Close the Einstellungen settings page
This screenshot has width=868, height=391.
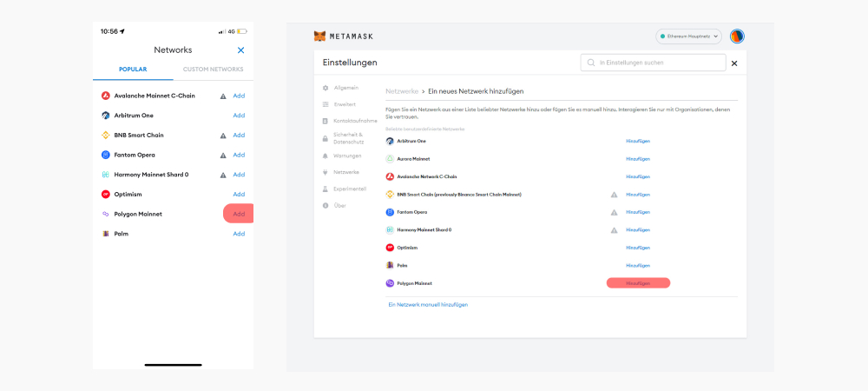(x=734, y=63)
